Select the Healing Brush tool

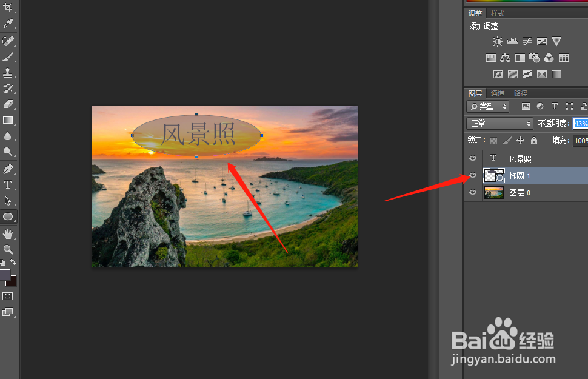point(8,41)
